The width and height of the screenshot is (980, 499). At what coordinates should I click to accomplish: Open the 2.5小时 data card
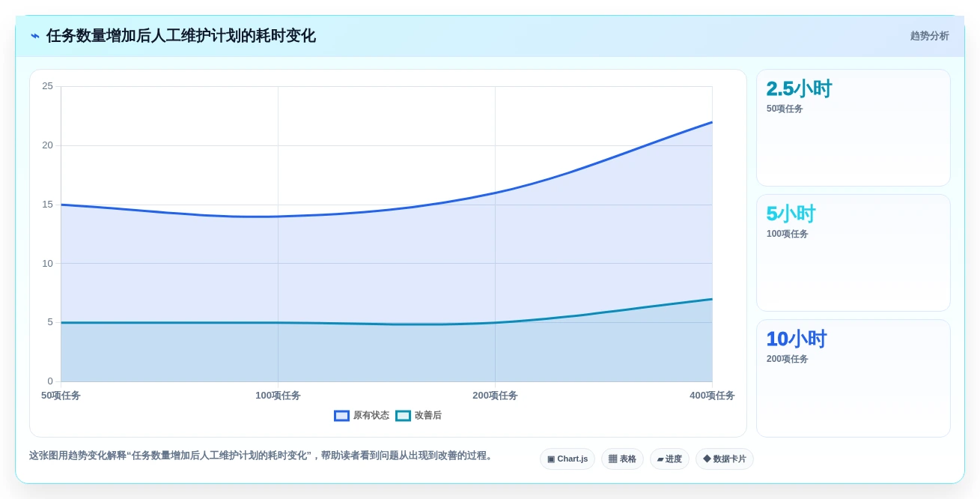[x=853, y=128]
